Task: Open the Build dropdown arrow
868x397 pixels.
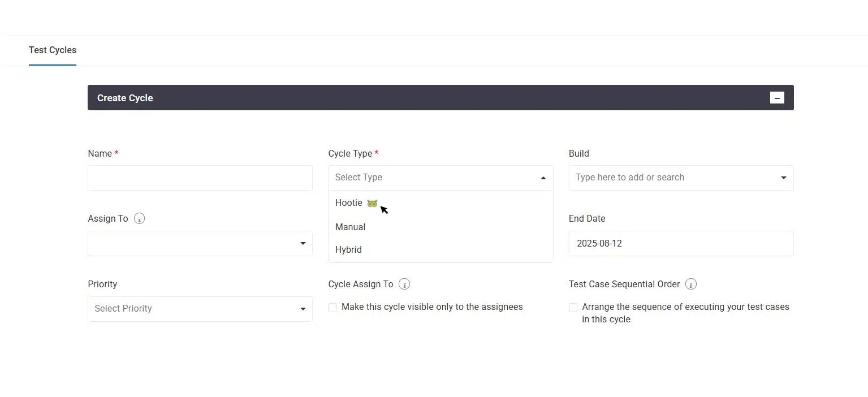Action: [783, 178]
